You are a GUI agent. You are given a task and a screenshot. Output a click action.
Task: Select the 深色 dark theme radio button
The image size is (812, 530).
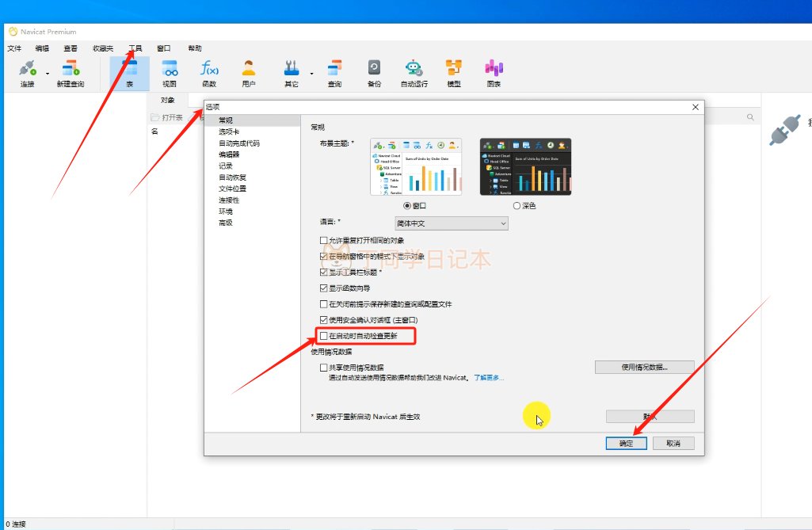(x=517, y=206)
